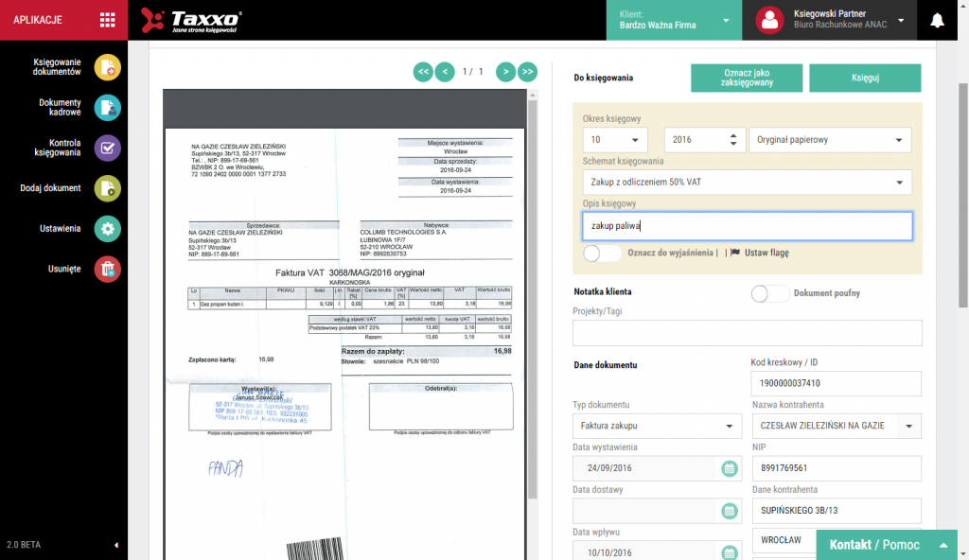
Task: Click the Księgowanie dokumentów yellow icon
Action: pyautogui.click(x=108, y=67)
